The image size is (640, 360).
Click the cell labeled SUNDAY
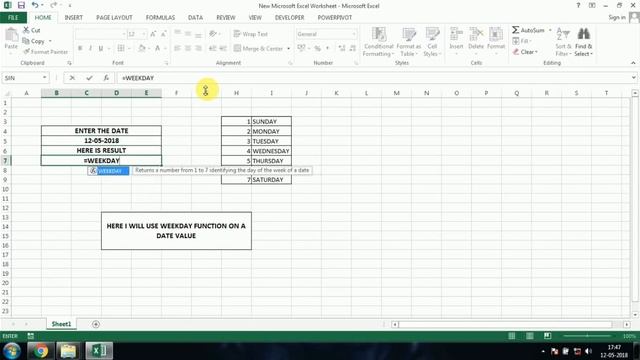pos(271,121)
